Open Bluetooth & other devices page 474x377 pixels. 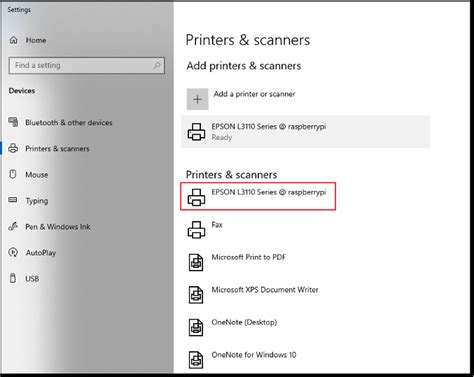(69, 123)
